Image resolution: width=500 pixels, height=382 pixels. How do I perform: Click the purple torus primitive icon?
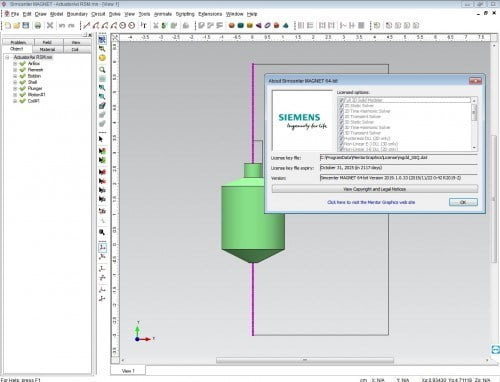point(267,25)
